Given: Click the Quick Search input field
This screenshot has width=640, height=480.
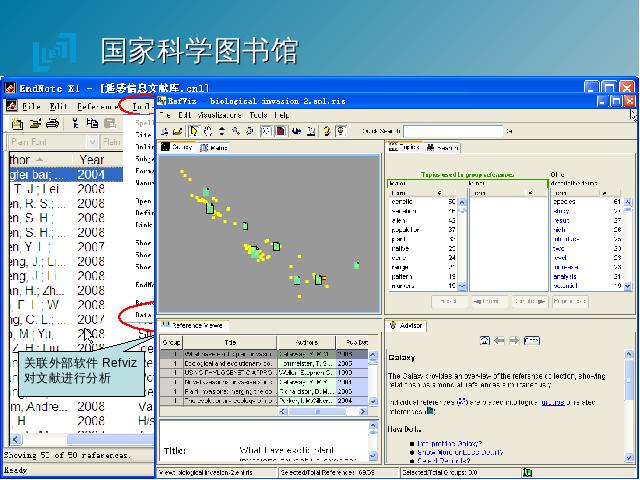Looking at the screenshot, I should pos(453,131).
